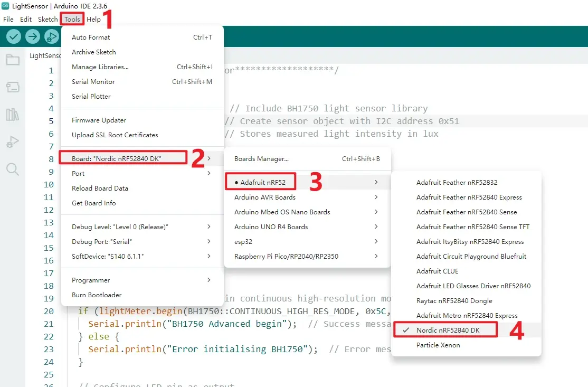The height and width of the screenshot is (387, 588).
Task: Expand the Adafruit nRF52 boards group
Action: [307, 182]
